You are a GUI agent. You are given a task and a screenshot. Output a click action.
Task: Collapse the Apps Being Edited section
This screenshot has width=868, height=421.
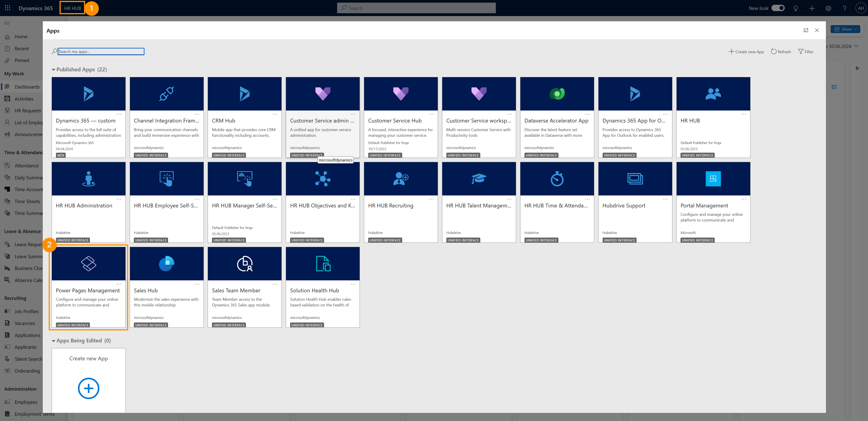pos(53,341)
